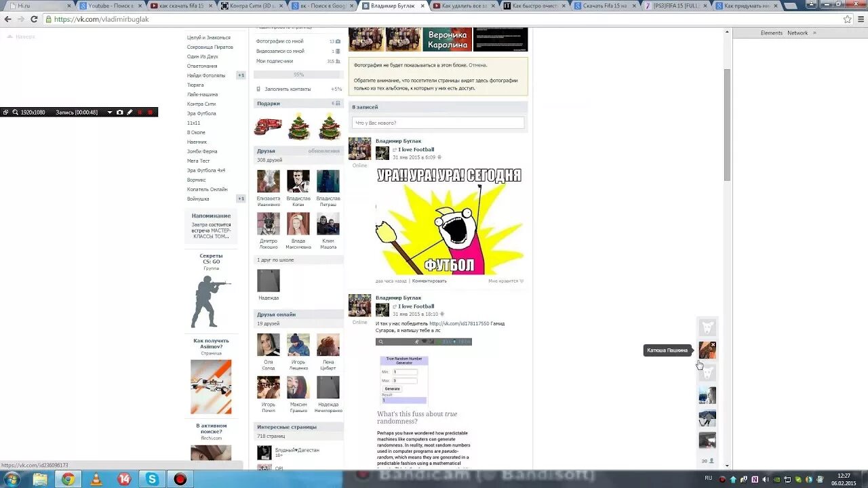Click the УРА футбол meme image

(x=450, y=220)
